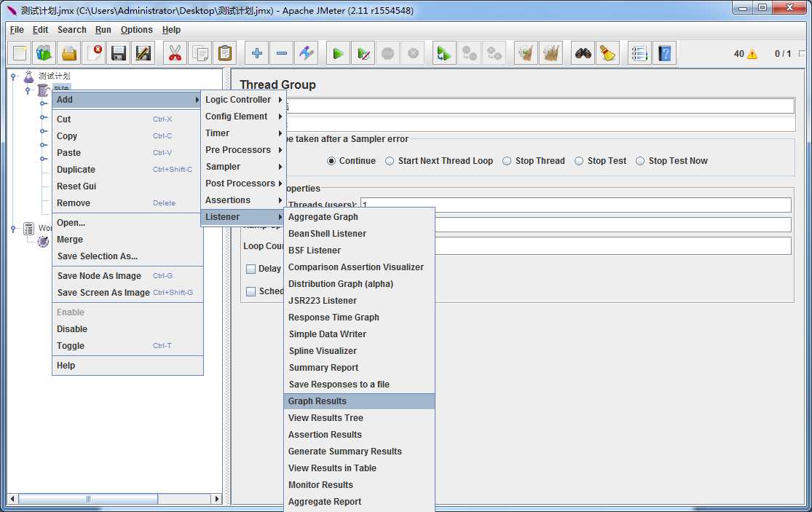Click the Reset Search brush icon
Image resolution: width=812 pixels, height=512 pixels.
608,53
